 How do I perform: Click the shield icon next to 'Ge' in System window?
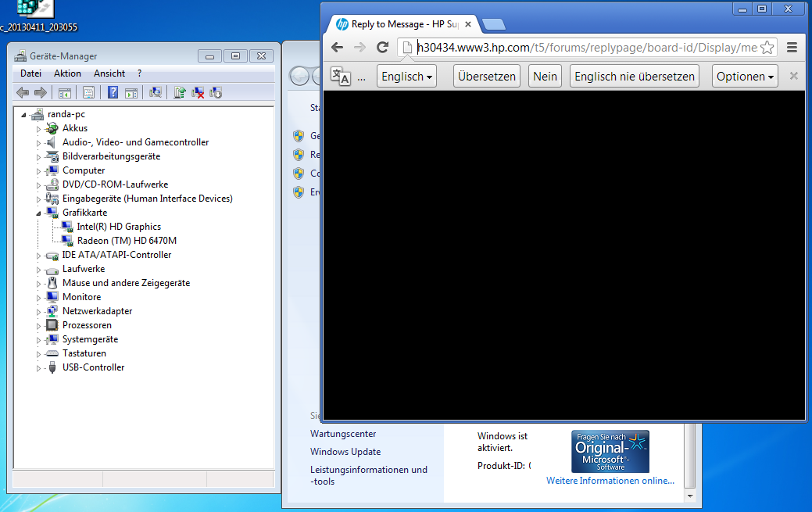point(299,136)
